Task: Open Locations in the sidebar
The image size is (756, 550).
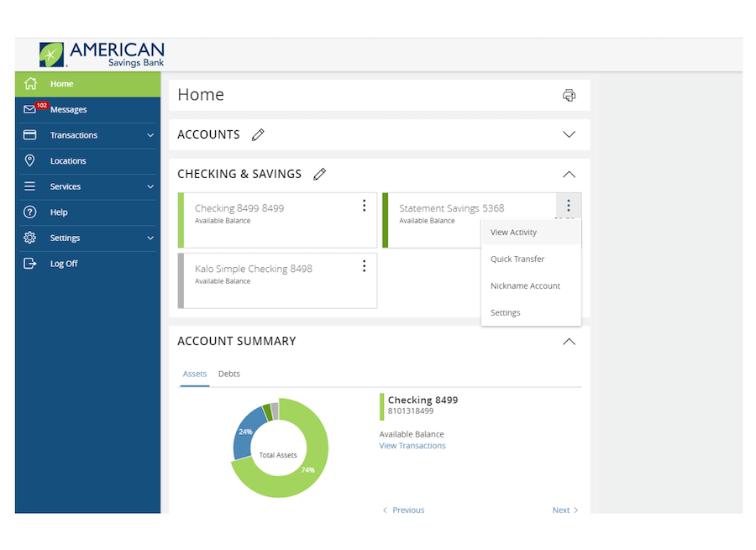Action: click(87, 161)
